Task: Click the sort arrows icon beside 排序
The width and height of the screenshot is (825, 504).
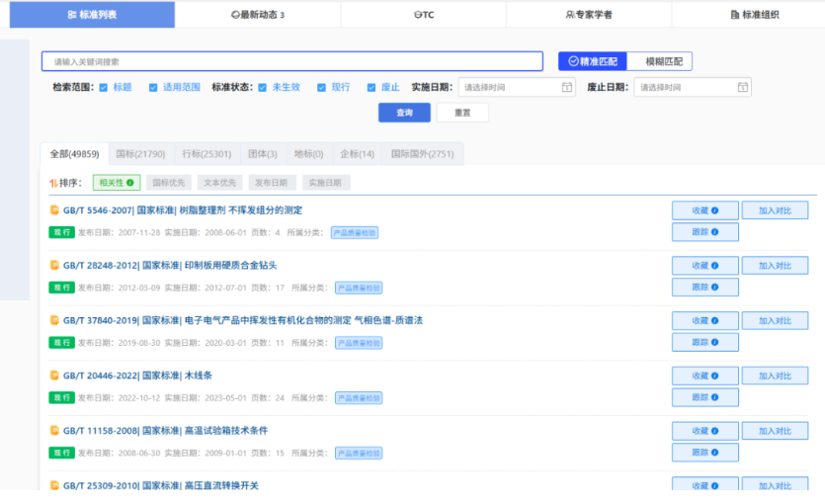Action: 53,183
